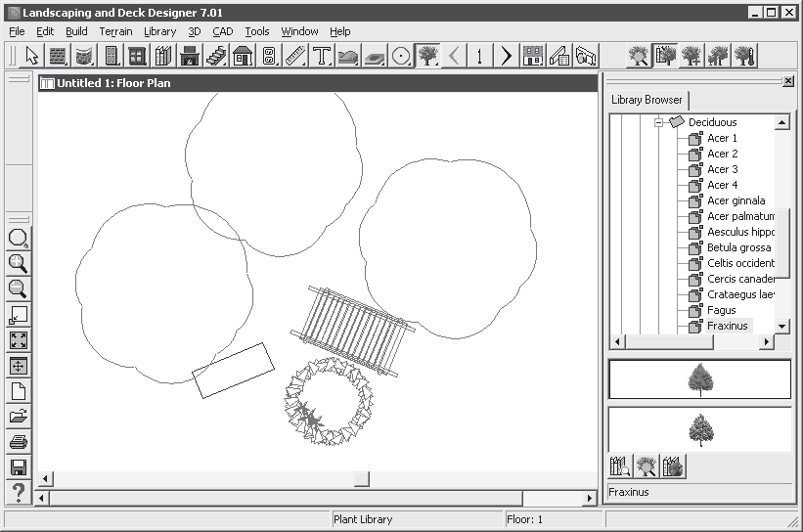Go up one floor with right arrow

click(506, 56)
